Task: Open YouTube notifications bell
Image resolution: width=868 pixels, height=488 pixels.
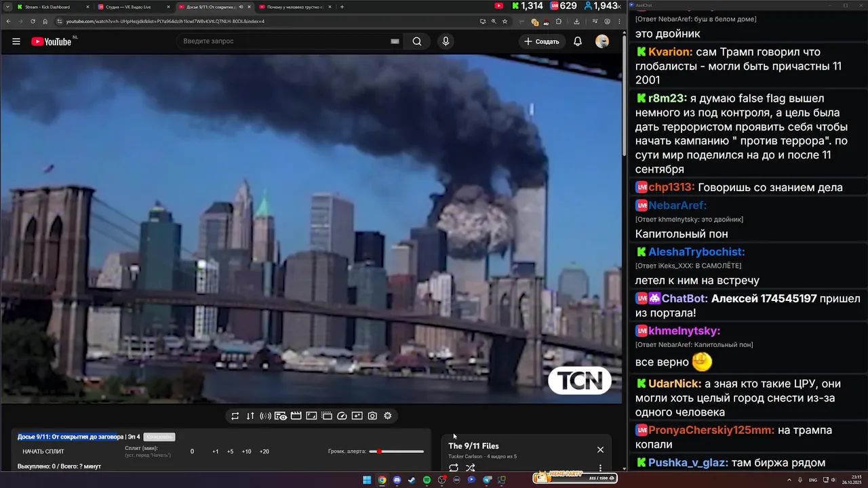Action: pyautogui.click(x=578, y=41)
